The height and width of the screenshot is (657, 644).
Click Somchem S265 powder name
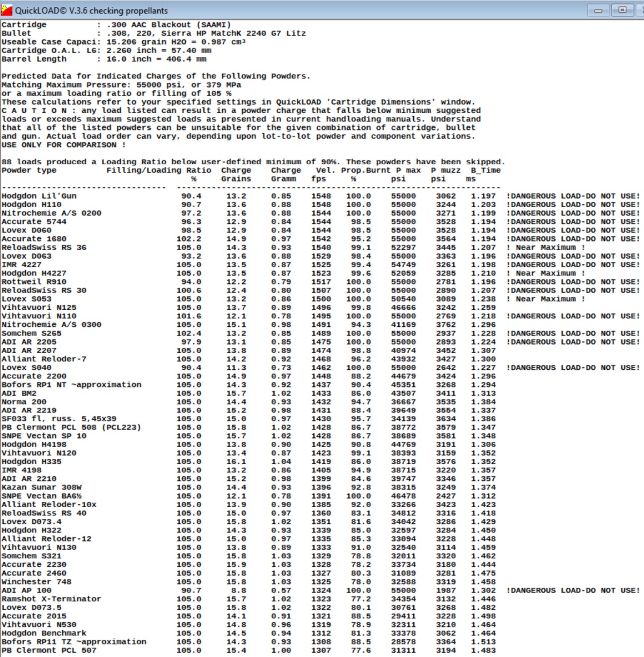[x=31, y=333]
